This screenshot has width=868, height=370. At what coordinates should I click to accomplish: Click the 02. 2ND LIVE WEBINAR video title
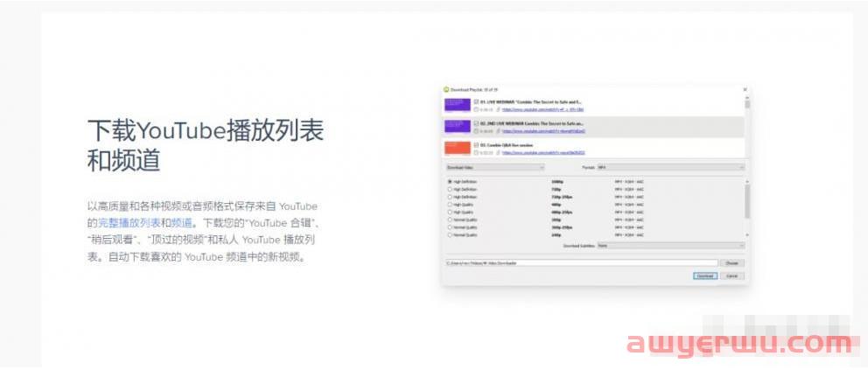533,123
